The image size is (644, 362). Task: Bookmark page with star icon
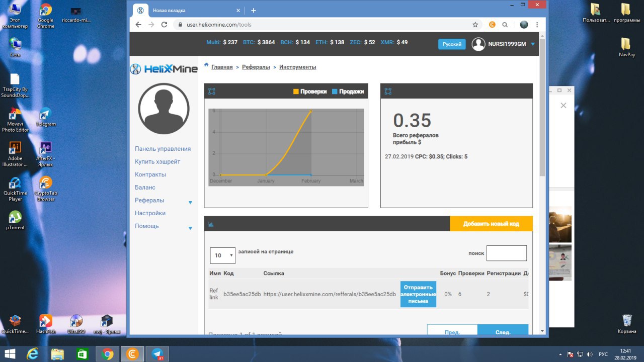pos(475,24)
